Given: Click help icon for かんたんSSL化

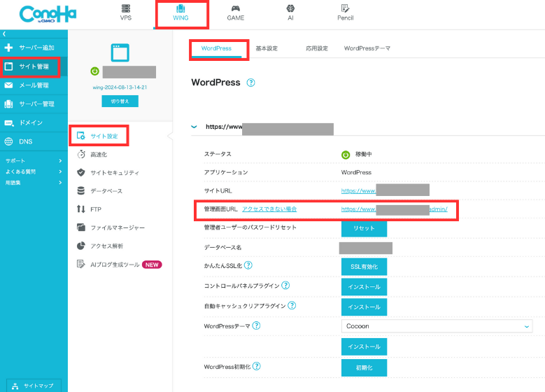Looking at the screenshot, I should point(248,265).
